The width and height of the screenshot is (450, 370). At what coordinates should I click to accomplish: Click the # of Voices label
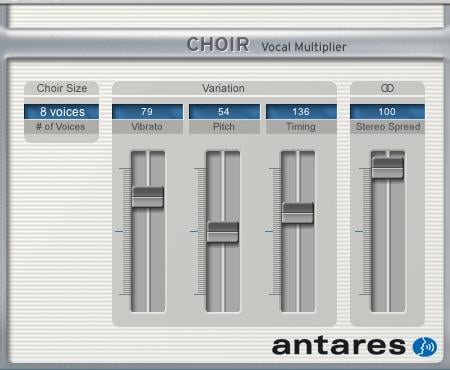[60, 127]
